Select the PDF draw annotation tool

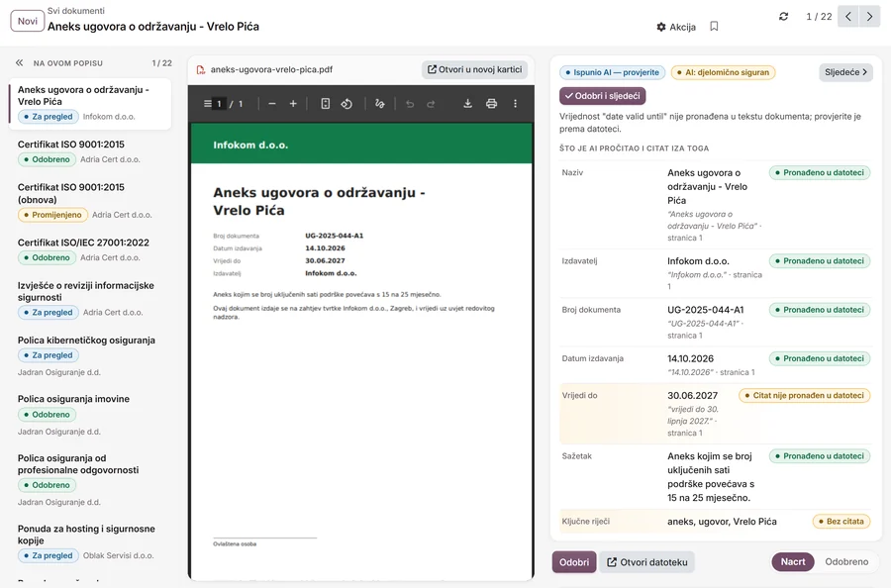pos(379,103)
